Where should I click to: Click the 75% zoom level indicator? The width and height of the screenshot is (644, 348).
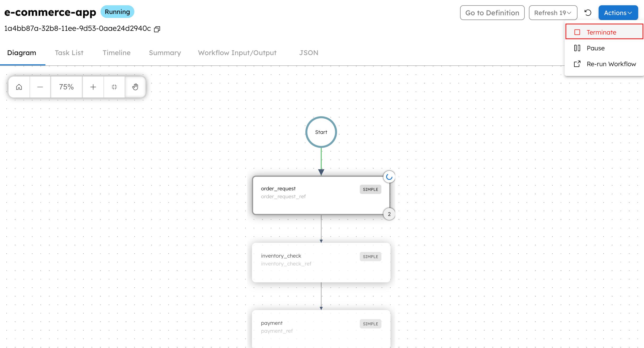(x=66, y=87)
